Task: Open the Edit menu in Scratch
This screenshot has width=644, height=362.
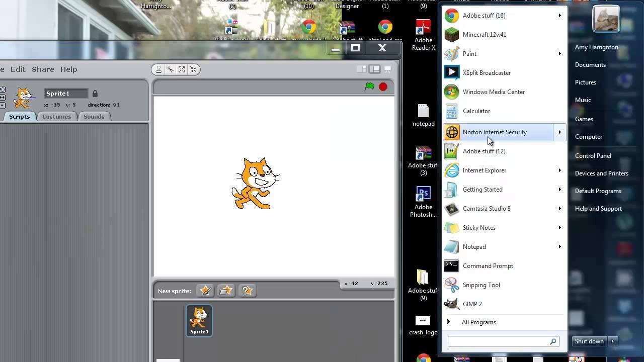Action: [18, 69]
